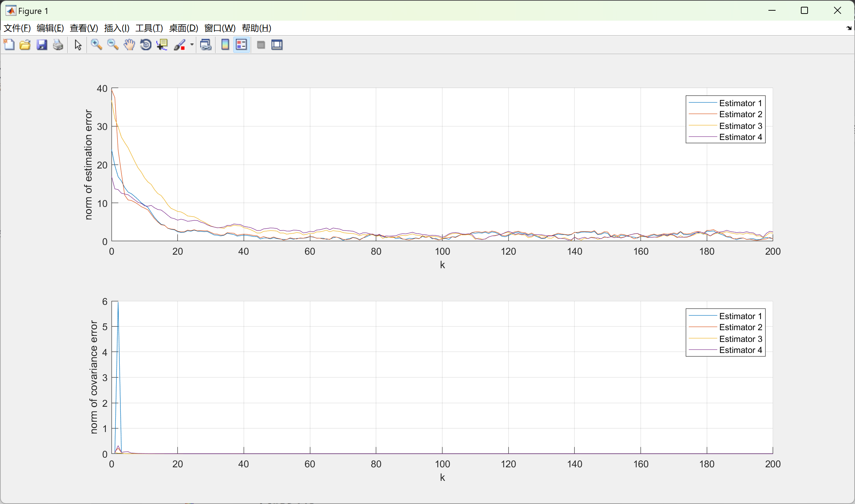The width and height of the screenshot is (855, 504).
Task: Print the figure using printer icon
Action: pyautogui.click(x=58, y=45)
